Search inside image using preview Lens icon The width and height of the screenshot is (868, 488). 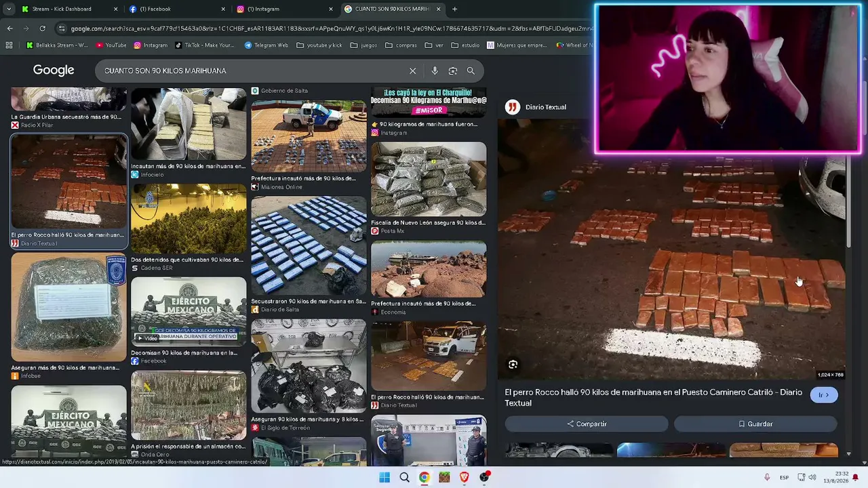(513, 365)
